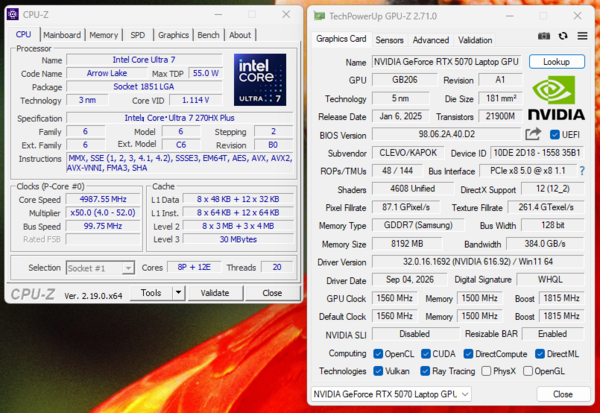Screen dimensions: 600x413
Task: Click the Resizable BAR value Enabled
Action: [x=553, y=334]
